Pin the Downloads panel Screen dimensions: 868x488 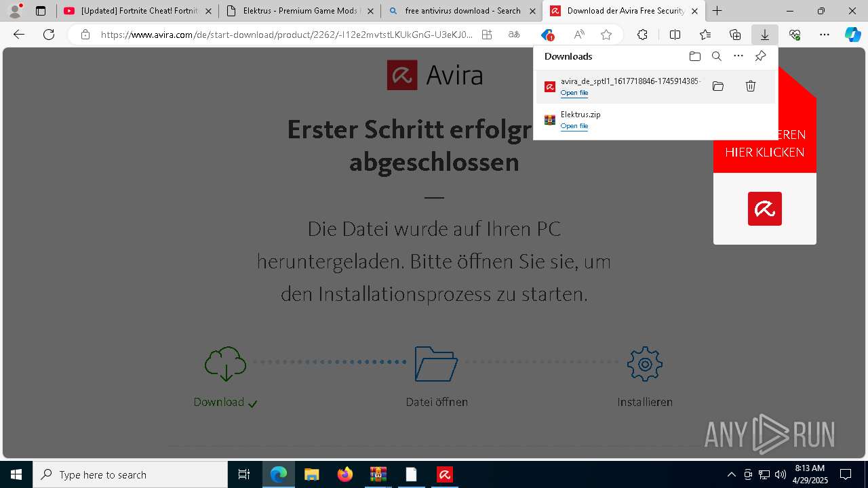click(x=760, y=56)
